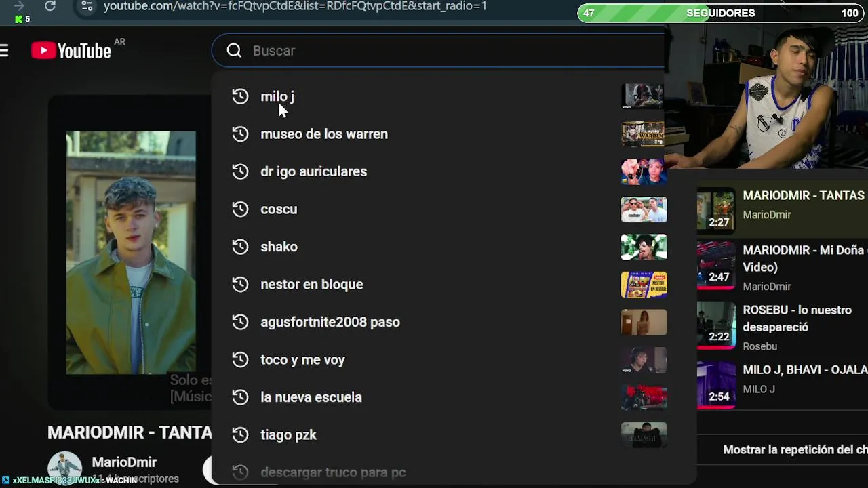The height and width of the screenshot is (488, 868).
Task: Play 'MARIODMIR - TANTAS' from the playlist
Action: click(x=804, y=196)
